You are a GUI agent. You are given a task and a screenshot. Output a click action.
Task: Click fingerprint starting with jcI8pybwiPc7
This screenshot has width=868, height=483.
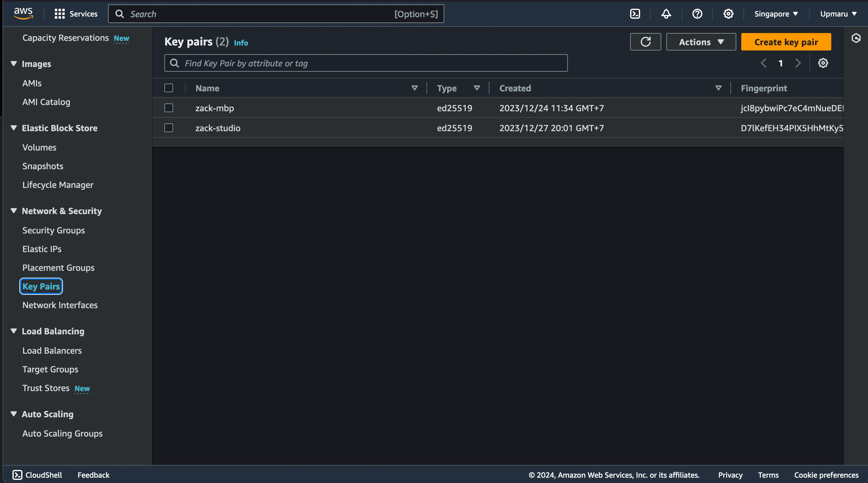pyautogui.click(x=792, y=108)
